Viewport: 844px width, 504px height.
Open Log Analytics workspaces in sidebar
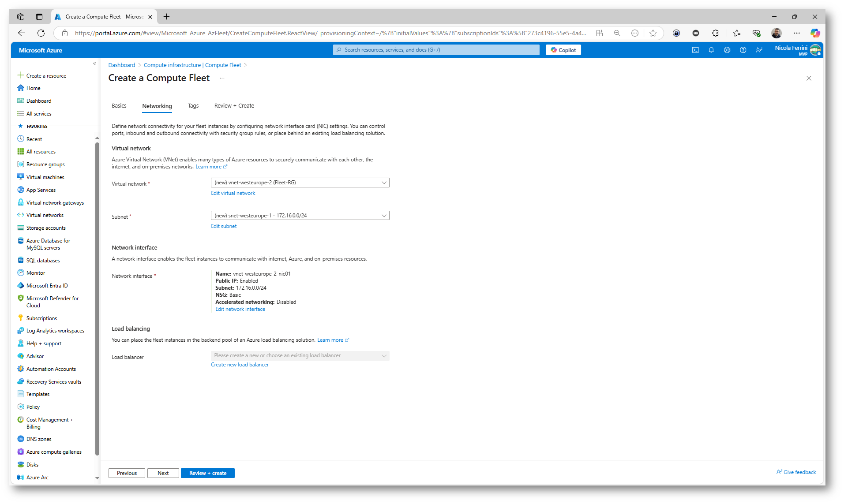pyautogui.click(x=55, y=330)
